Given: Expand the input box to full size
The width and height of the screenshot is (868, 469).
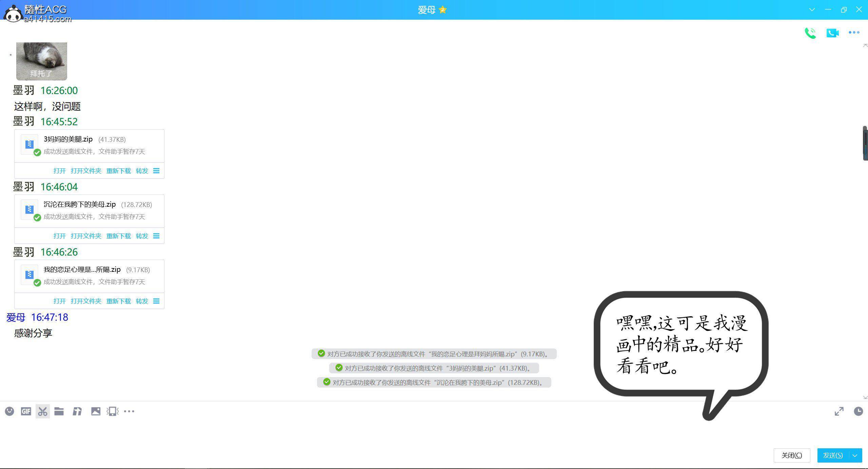Looking at the screenshot, I should coord(839,411).
